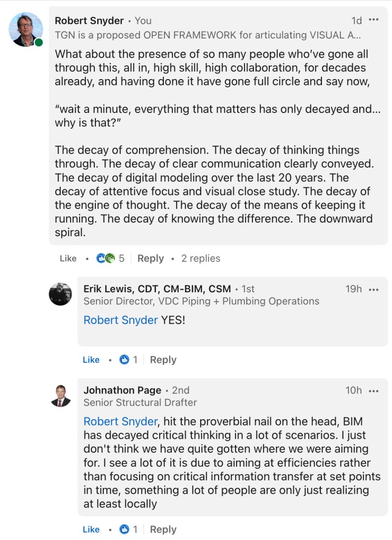Collapse the 2 replies thread
Viewport: 392px width, 540px height.
coord(201,258)
